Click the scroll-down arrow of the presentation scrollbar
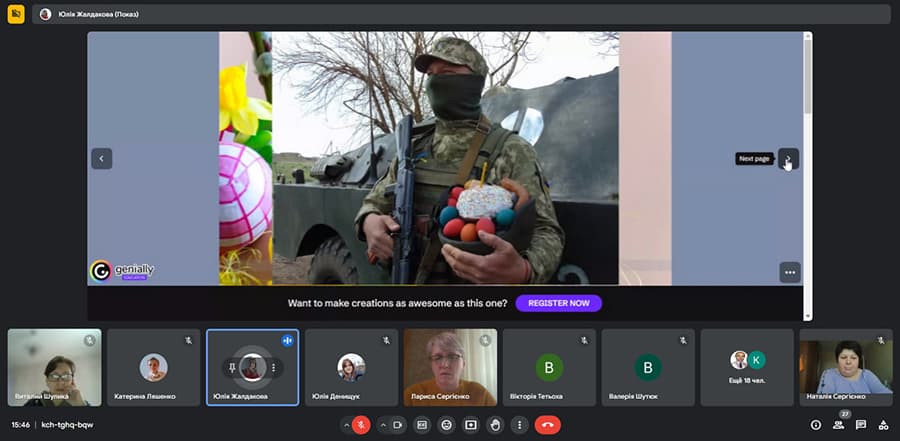 (x=808, y=316)
